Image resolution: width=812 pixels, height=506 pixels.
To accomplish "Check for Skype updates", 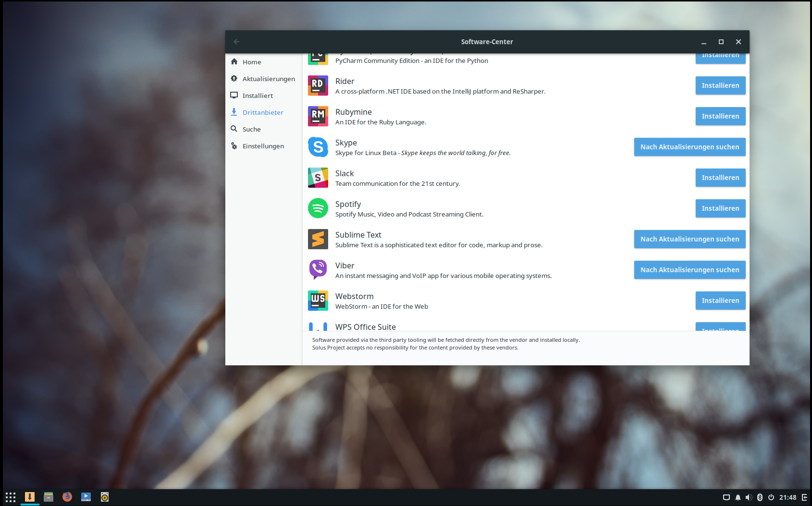I will click(689, 147).
